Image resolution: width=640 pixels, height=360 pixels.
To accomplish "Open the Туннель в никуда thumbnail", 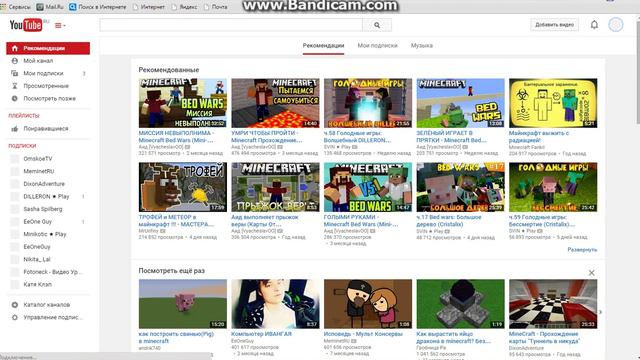I will 553,304.
